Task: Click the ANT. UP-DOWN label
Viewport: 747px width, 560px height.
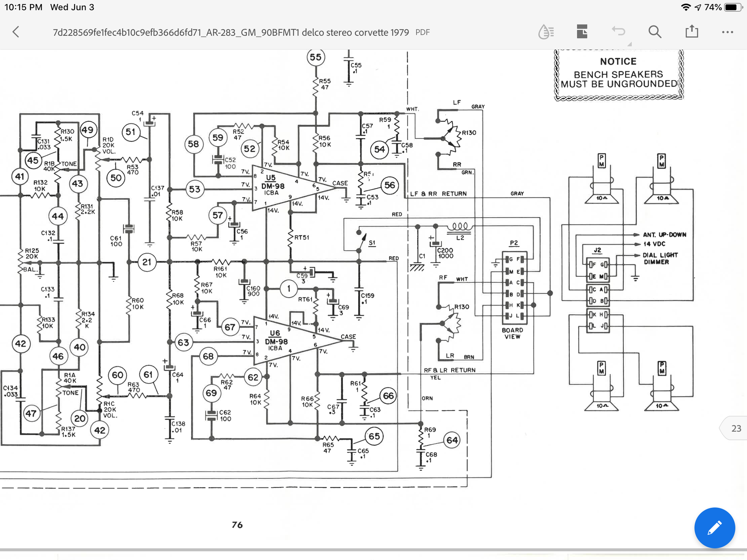Action: click(x=664, y=235)
